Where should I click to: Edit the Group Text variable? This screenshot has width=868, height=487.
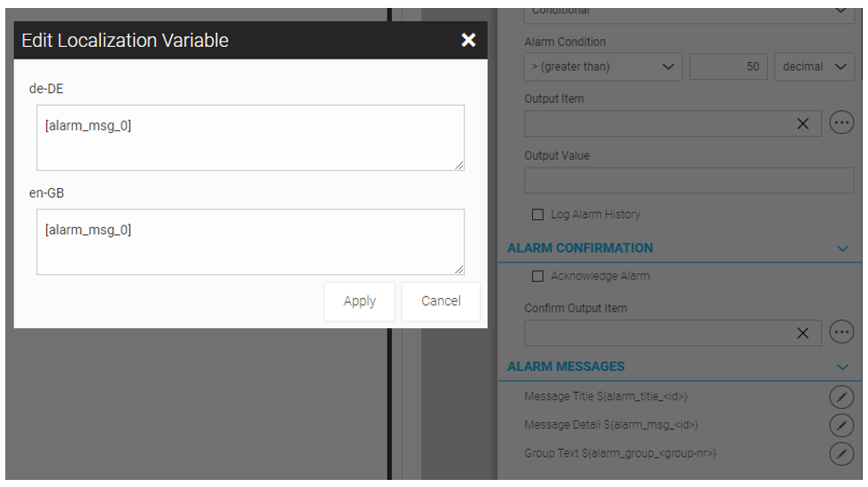coord(841,453)
